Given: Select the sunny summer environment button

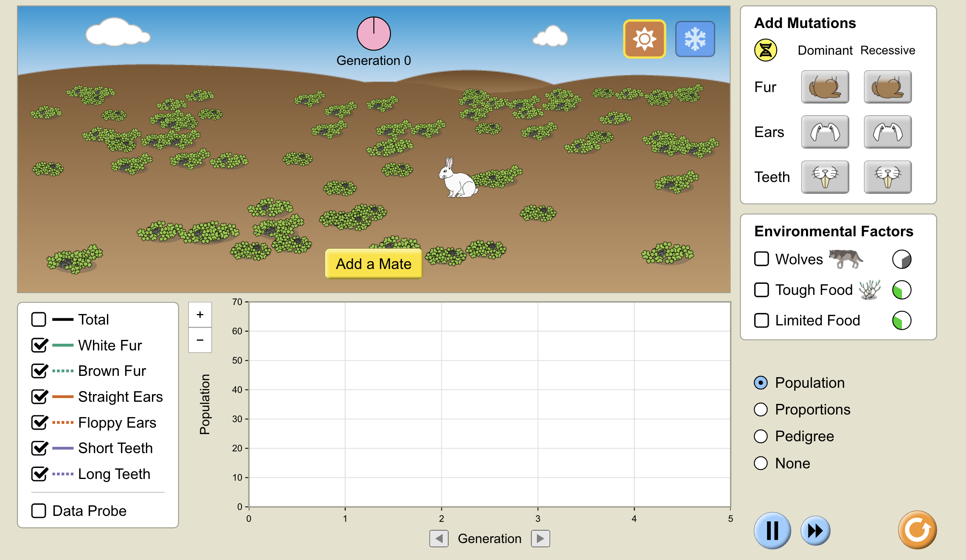Looking at the screenshot, I should 644,39.
